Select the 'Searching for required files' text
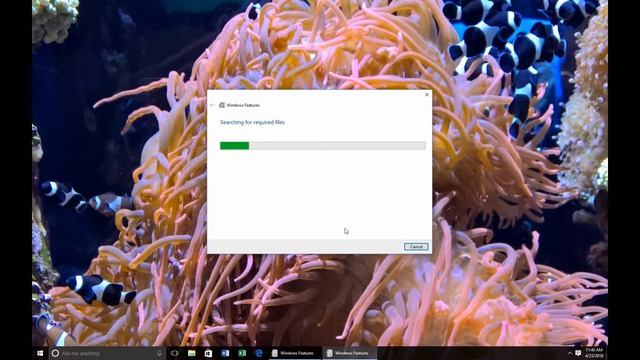This screenshot has width=640, height=360. (252, 122)
